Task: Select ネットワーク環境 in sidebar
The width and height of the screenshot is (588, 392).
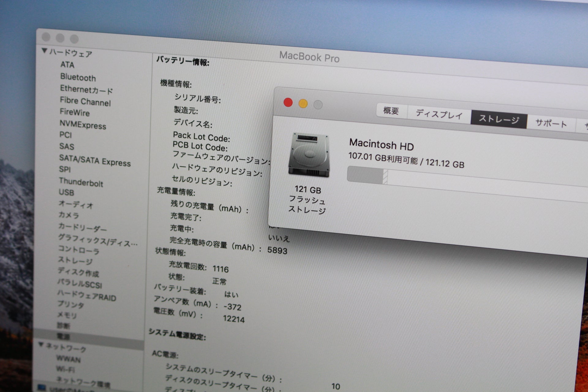Action: coord(83,382)
